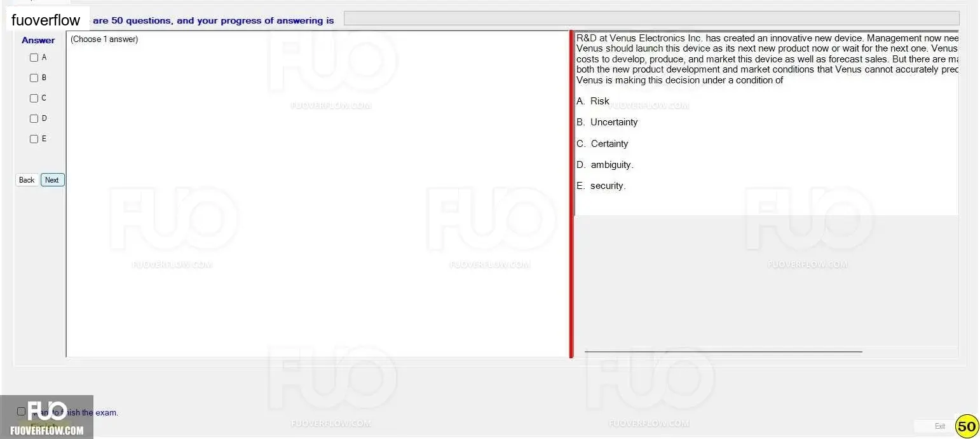Click the horizontal scrollbar under question

tap(723, 351)
